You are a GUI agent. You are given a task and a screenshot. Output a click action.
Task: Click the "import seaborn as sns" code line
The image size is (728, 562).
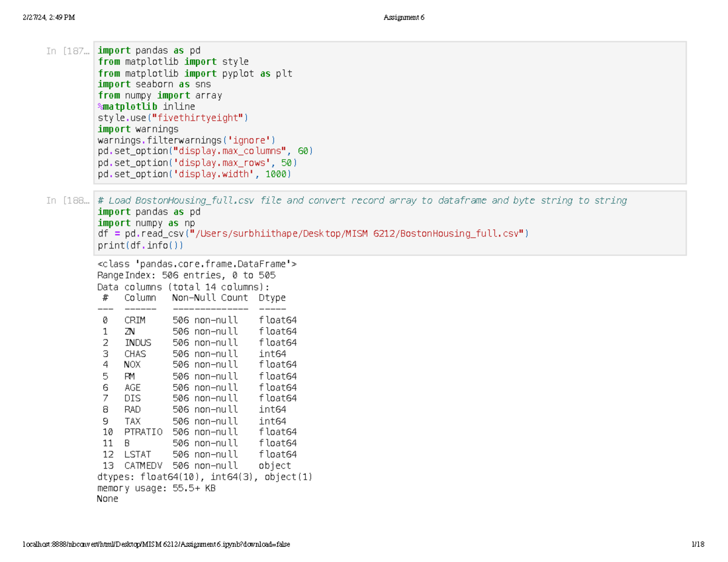(154, 84)
